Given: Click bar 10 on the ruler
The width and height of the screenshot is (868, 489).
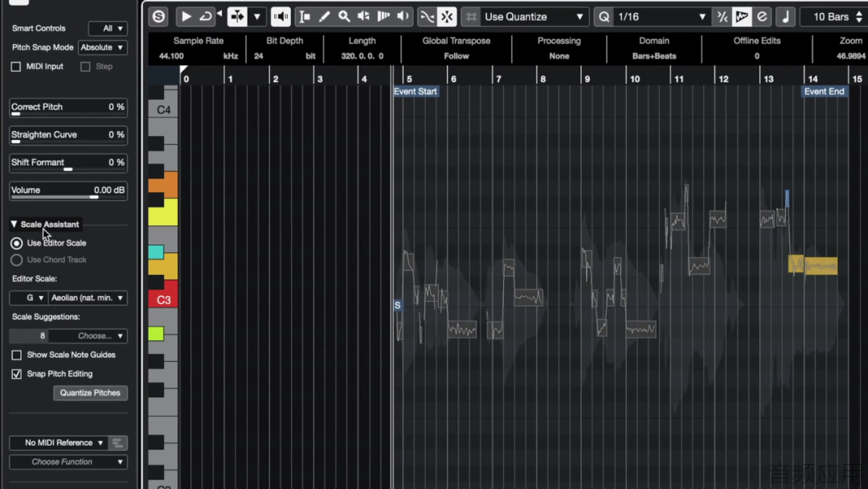Looking at the screenshot, I should pyautogui.click(x=634, y=79).
